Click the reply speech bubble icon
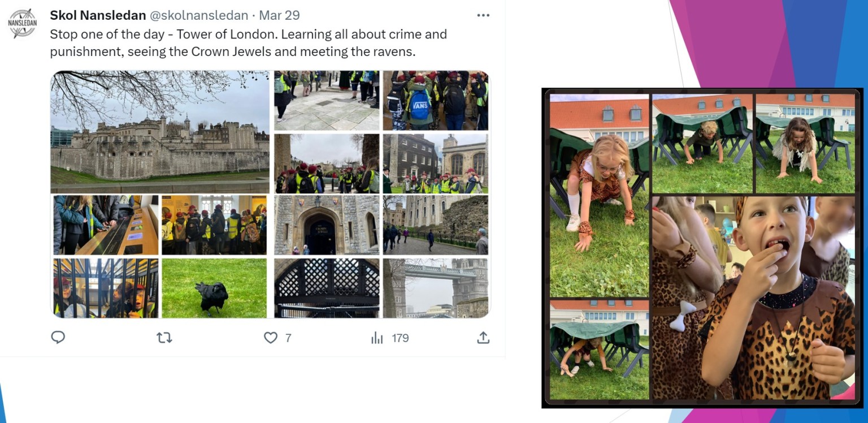868x423 pixels. coord(58,338)
